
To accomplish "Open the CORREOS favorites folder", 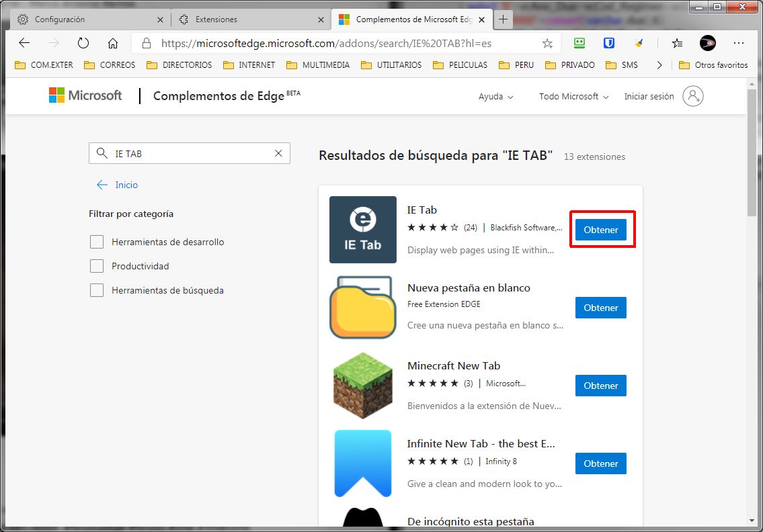I will [x=110, y=65].
